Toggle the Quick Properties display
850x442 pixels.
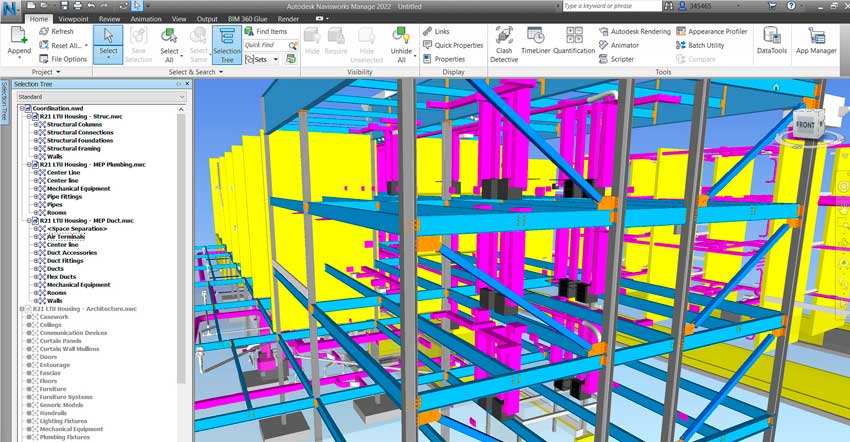[452, 45]
